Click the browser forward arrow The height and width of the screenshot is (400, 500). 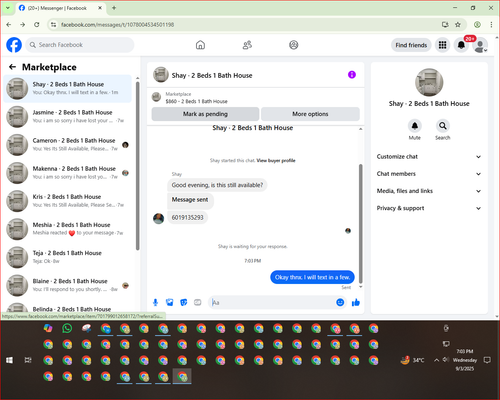click(22, 25)
